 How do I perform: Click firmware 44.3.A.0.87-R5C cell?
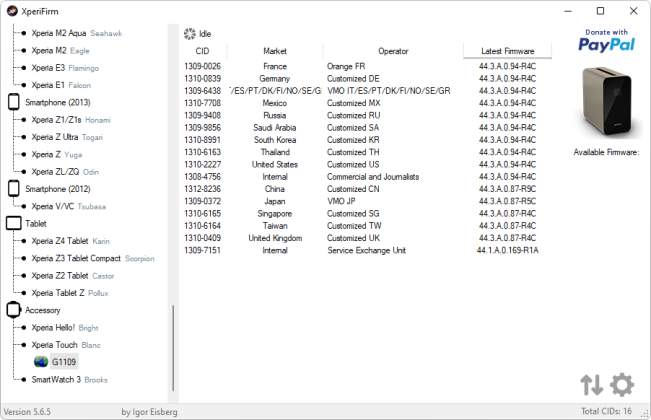click(x=507, y=201)
